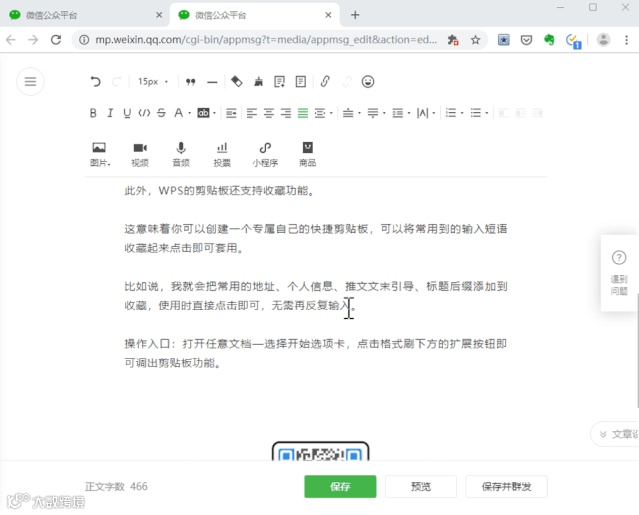Open the Chrome three-dot menu
639x515 pixels.
coord(626,40)
